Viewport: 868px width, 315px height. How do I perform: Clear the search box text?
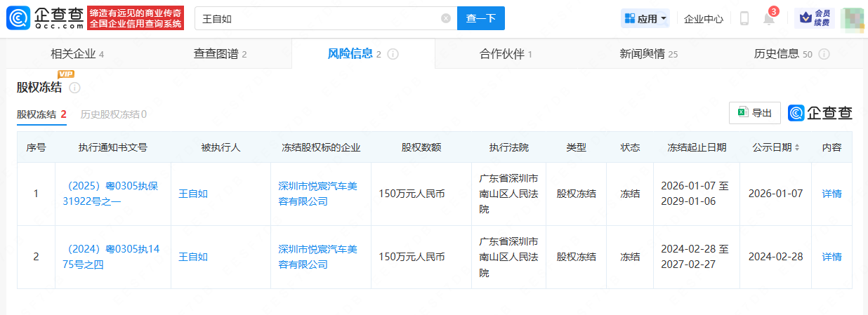click(446, 19)
